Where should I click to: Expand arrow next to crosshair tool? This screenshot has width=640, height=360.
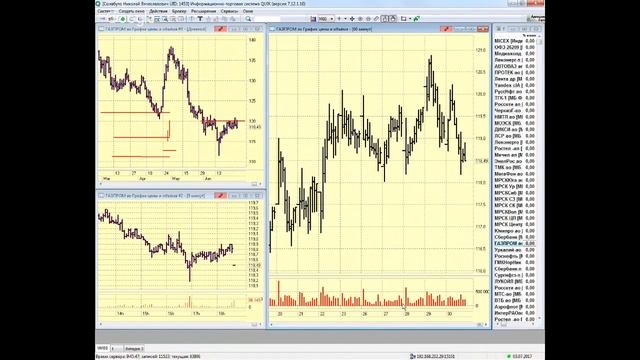click(345, 19)
